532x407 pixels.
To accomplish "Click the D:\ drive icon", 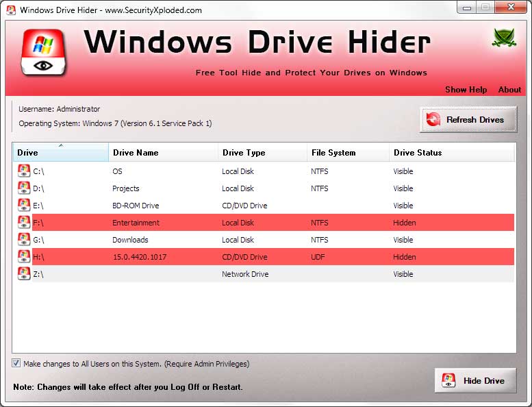I will pyautogui.click(x=24, y=188).
